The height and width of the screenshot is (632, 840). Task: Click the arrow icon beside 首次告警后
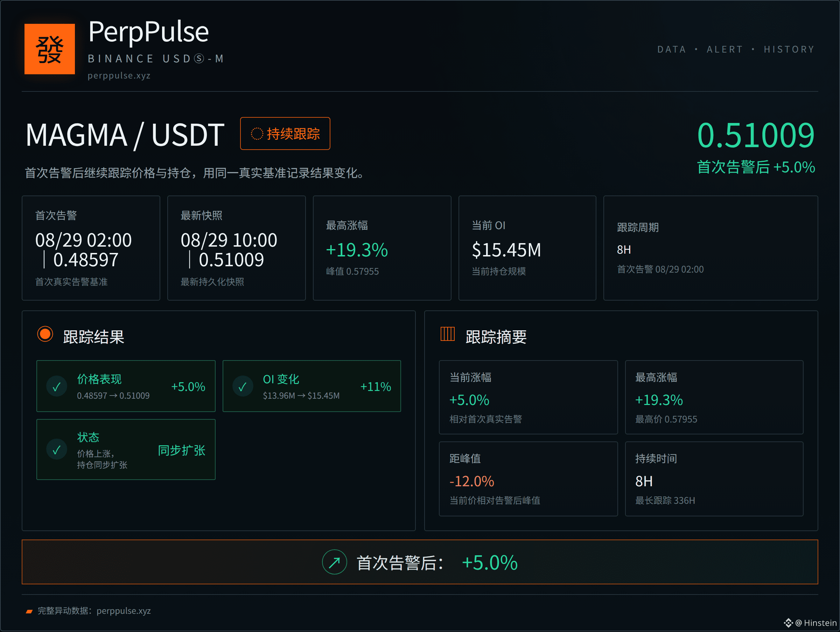pyautogui.click(x=334, y=562)
